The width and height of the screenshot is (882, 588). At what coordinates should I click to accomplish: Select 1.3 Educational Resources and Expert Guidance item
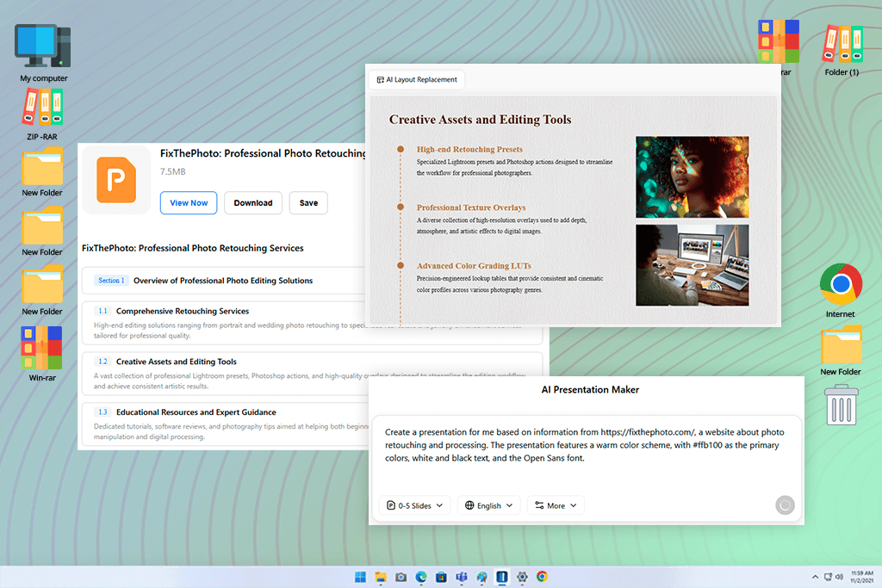coord(225,424)
